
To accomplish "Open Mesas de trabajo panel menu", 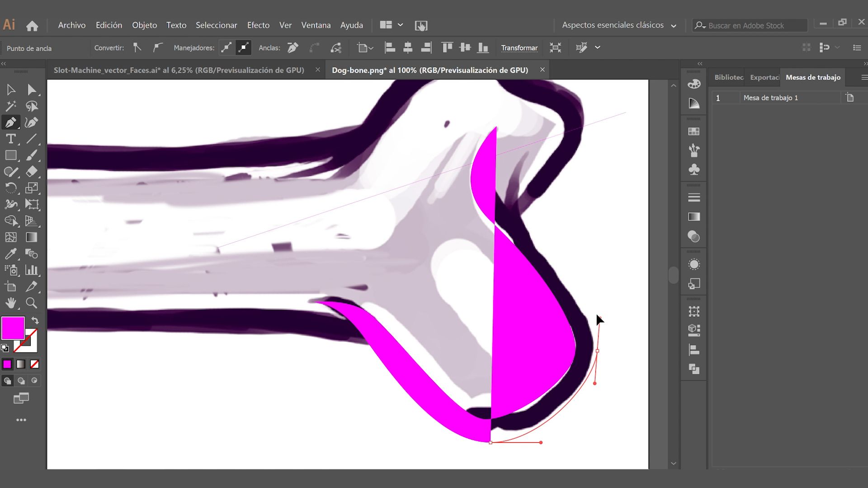I will click(864, 78).
